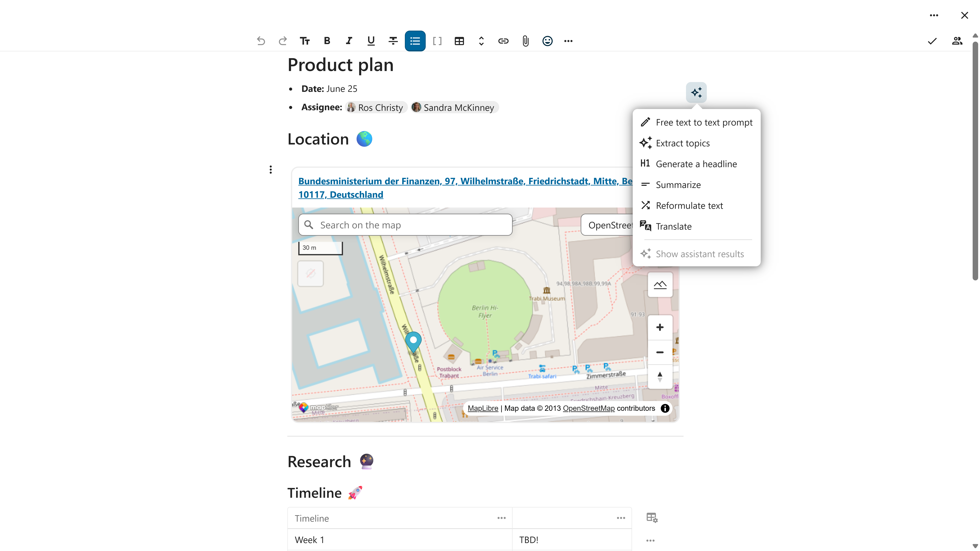Toggle underline formatting
Image resolution: width=980 pixels, height=551 pixels.
[x=371, y=41]
